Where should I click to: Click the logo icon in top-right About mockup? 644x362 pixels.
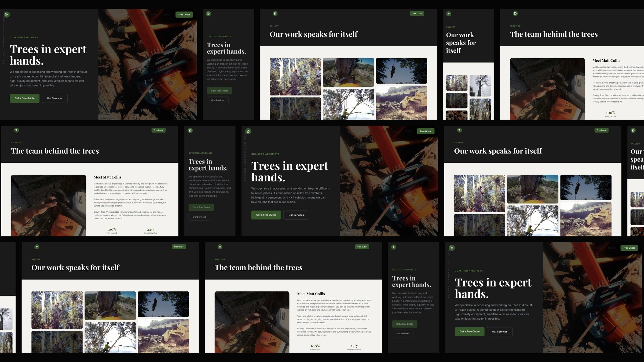(x=515, y=13)
